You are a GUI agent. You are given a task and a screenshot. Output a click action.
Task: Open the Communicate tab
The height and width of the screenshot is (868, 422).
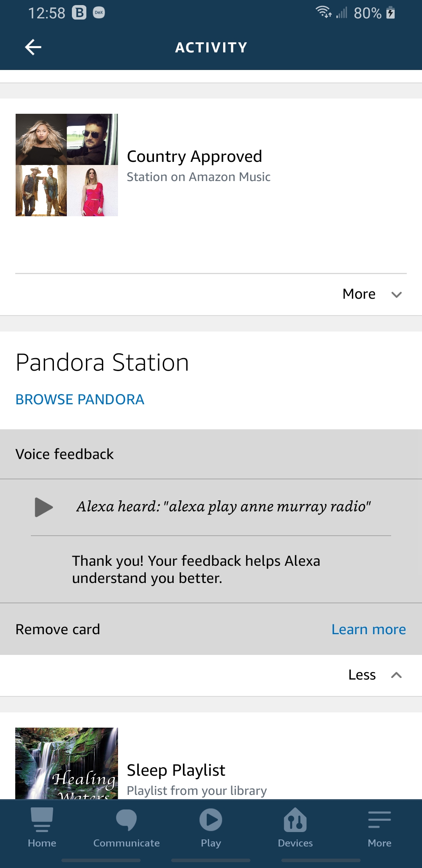[x=126, y=827]
